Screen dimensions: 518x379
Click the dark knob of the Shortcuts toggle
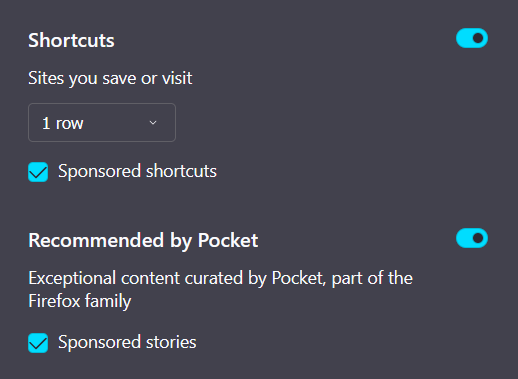(x=478, y=38)
